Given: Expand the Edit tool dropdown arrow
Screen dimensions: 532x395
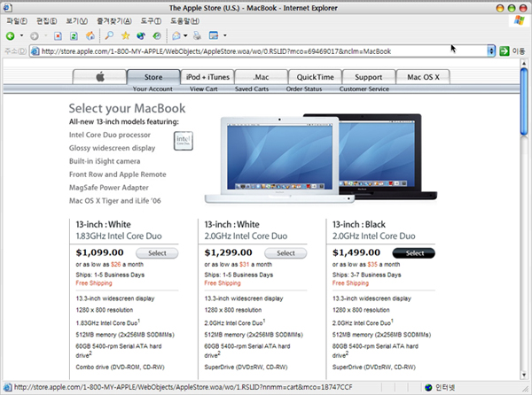Looking at the screenshot, I should click(224, 35).
